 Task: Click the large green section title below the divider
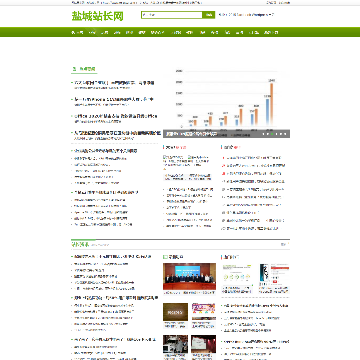(80, 245)
